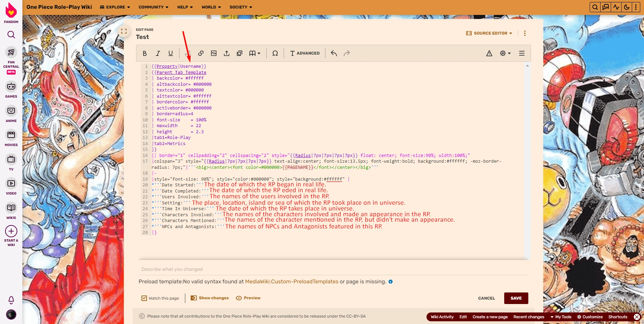Click the editor vertical scrollbar
Viewport: 644px width, 324px height.
(x=527, y=161)
